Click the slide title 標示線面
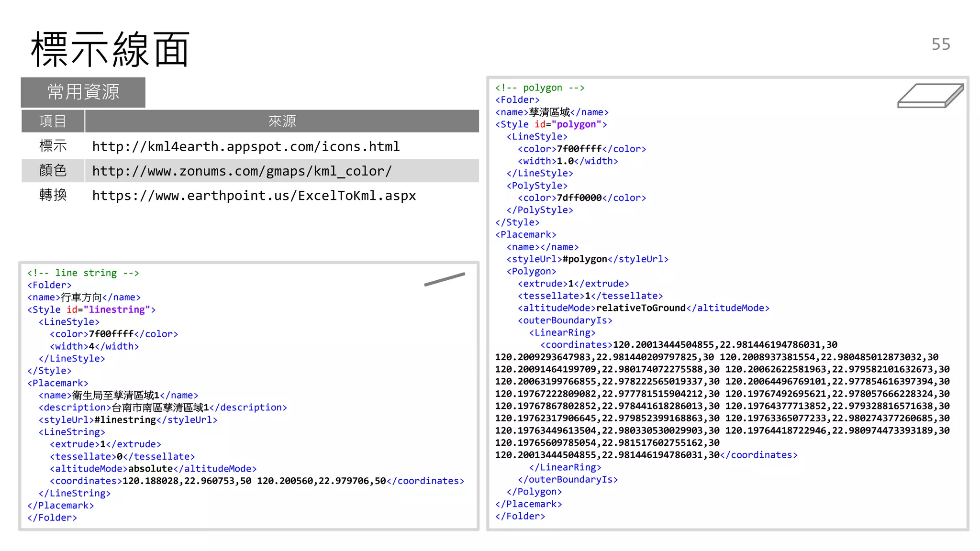The height and width of the screenshot is (551, 980). click(x=111, y=49)
